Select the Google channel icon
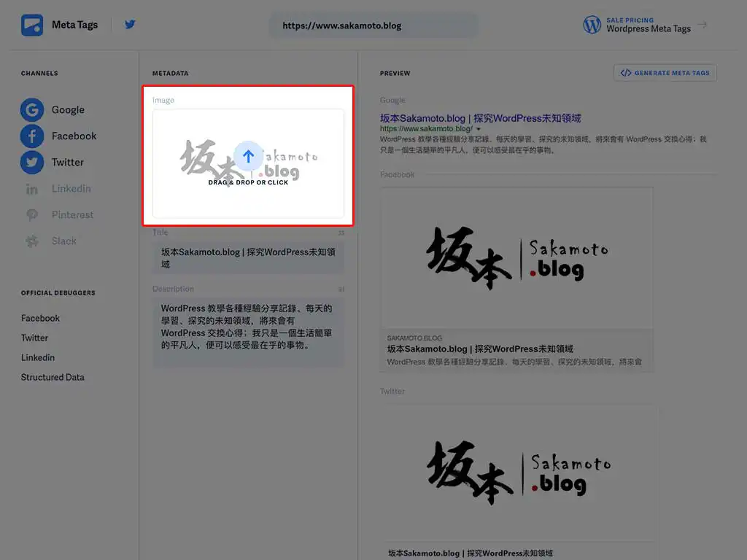Viewport: 747px width, 560px height. pyautogui.click(x=31, y=110)
